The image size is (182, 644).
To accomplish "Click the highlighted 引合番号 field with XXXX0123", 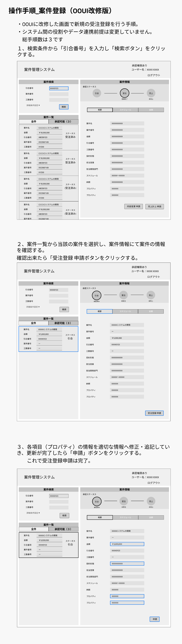I will tap(59, 88).
